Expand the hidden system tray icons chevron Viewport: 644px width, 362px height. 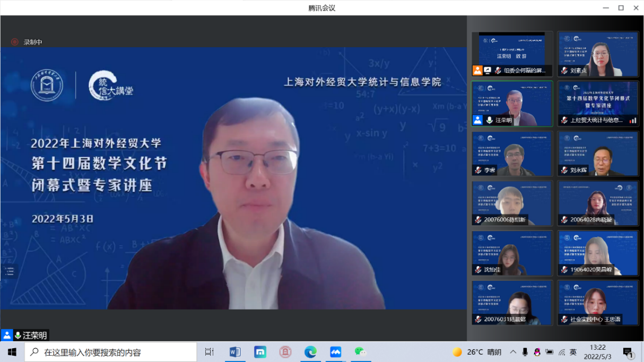513,352
